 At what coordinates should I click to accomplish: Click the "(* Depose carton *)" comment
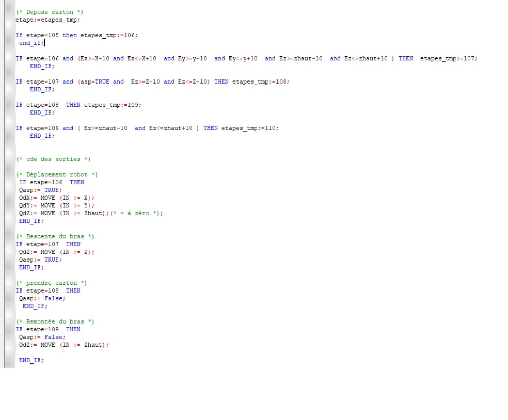point(50,12)
